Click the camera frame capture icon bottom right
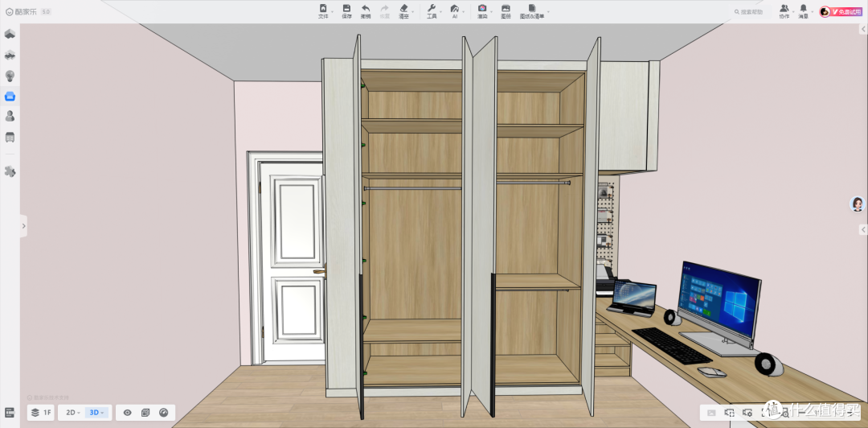This screenshot has height=428, width=868. (730, 413)
